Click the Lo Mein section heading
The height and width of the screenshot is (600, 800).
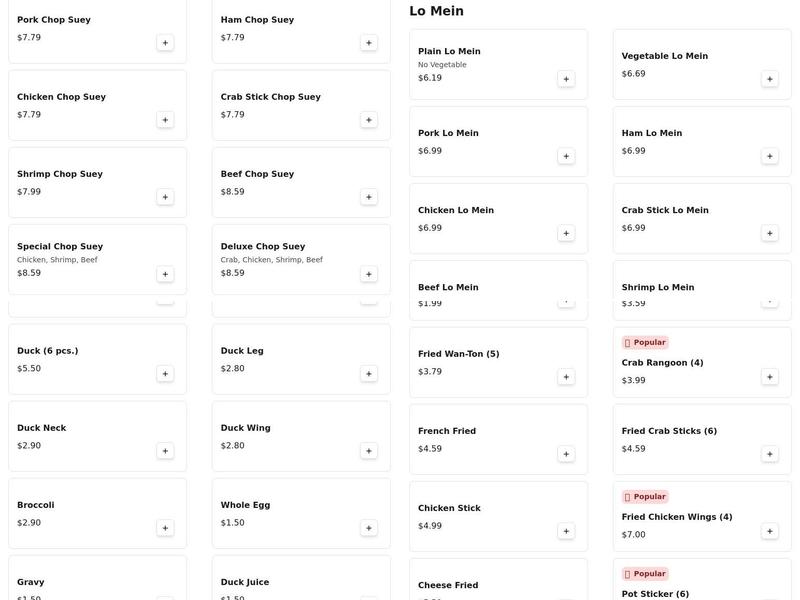coord(436,11)
